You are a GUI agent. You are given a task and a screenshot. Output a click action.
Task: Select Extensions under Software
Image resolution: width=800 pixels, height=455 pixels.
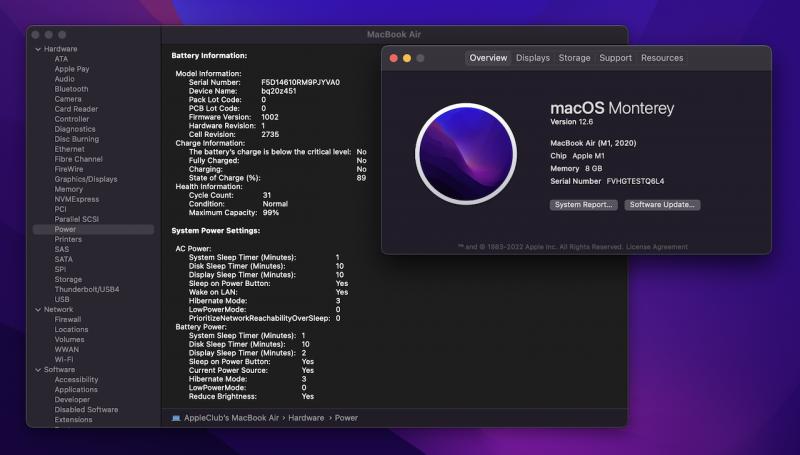tap(73, 420)
